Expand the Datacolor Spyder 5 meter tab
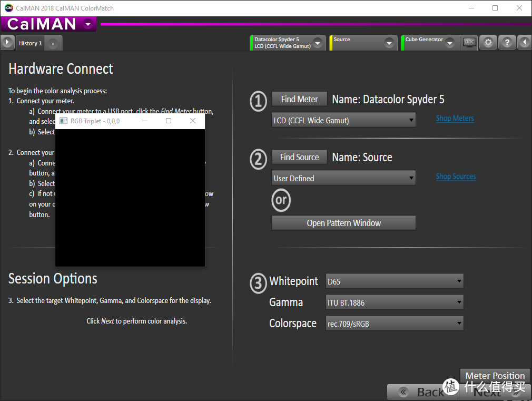This screenshot has height=401, width=532. point(318,43)
